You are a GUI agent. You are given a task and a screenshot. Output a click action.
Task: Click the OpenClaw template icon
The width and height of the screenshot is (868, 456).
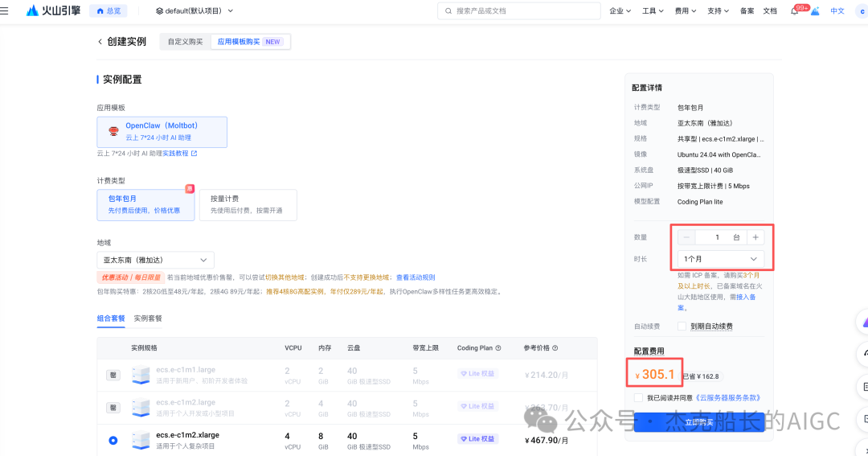click(x=113, y=131)
